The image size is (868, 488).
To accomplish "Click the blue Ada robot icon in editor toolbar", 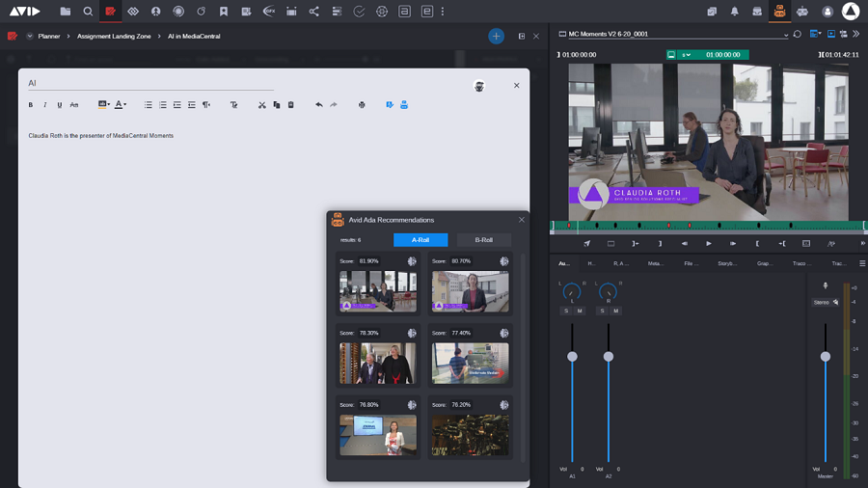I will click(x=404, y=104).
